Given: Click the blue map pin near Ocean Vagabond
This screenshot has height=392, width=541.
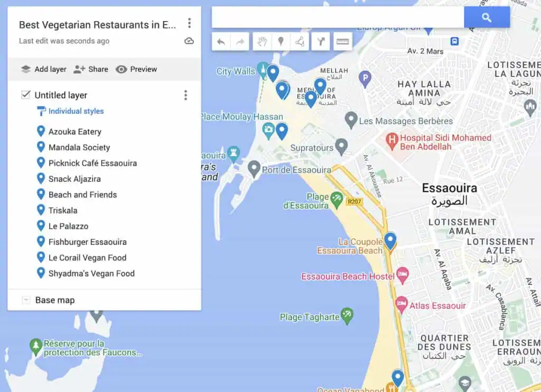Looking at the screenshot, I should point(397,378).
